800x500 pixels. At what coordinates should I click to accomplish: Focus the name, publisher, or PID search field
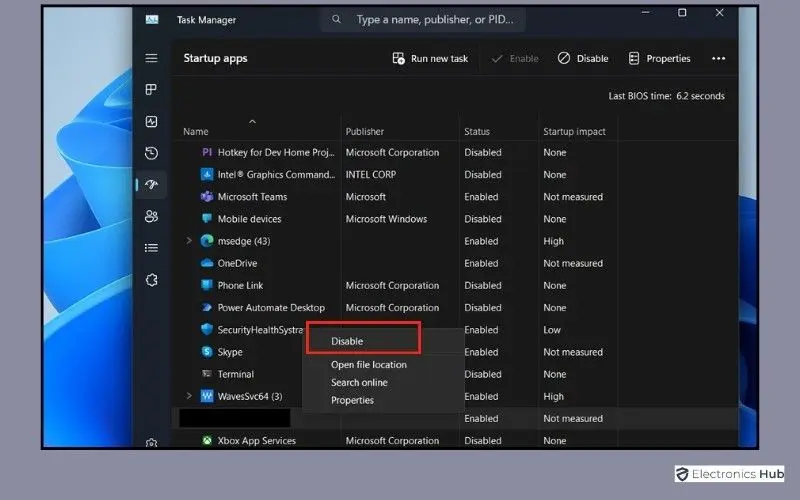(x=423, y=20)
